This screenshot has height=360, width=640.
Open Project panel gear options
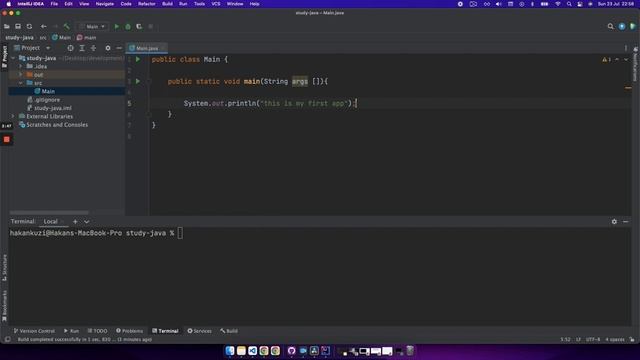tap(108, 48)
